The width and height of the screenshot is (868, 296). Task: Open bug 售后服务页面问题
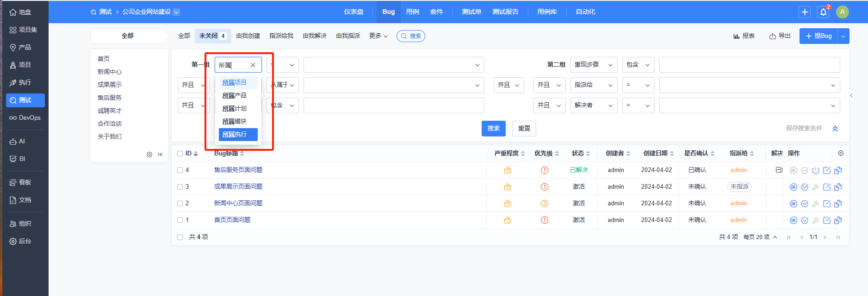click(238, 170)
